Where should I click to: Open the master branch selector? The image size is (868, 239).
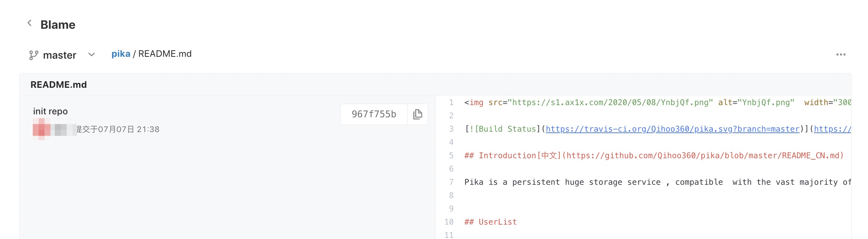click(x=62, y=55)
